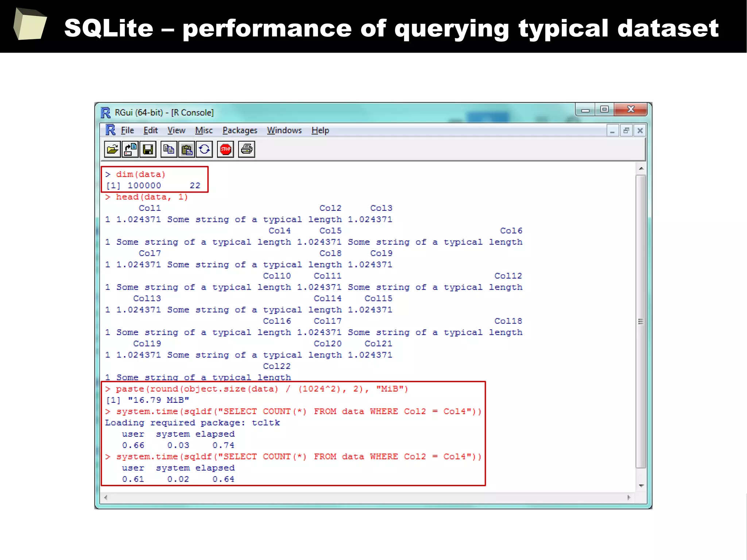Click the R logo in the menu bar
The width and height of the screenshot is (747, 560).
pos(110,130)
